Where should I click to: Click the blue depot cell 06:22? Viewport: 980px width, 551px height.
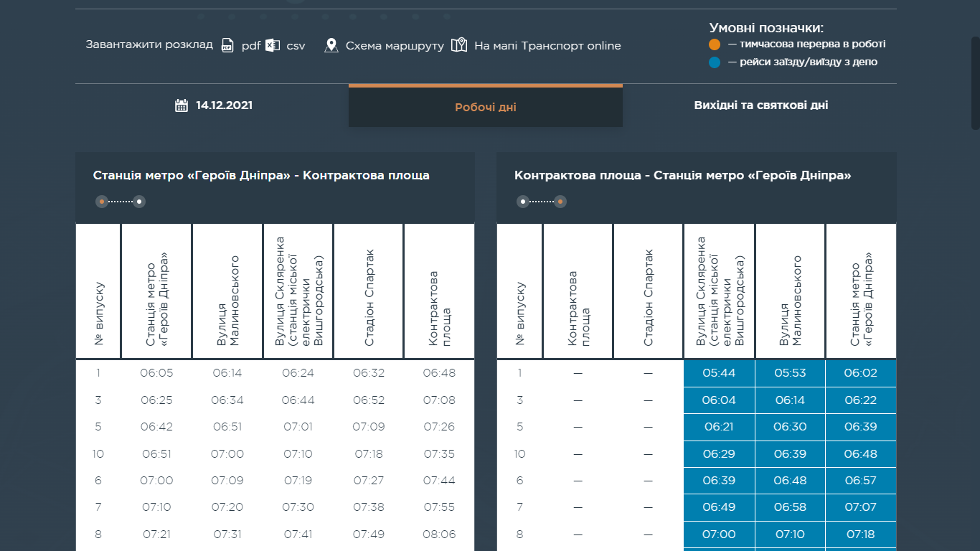861,400
